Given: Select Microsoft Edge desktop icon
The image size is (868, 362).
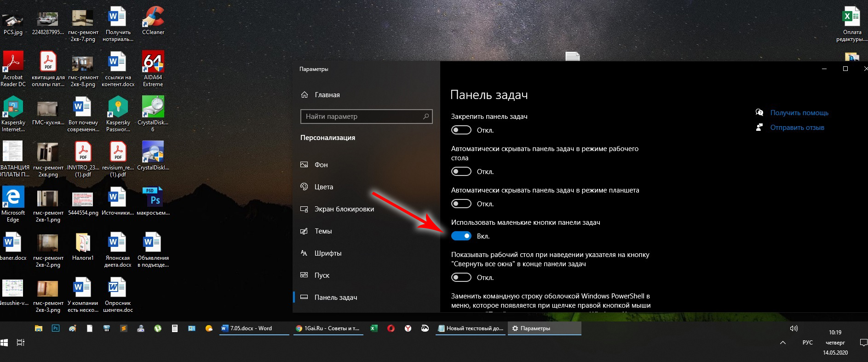Looking at the screenshot, I should point(13,204).
